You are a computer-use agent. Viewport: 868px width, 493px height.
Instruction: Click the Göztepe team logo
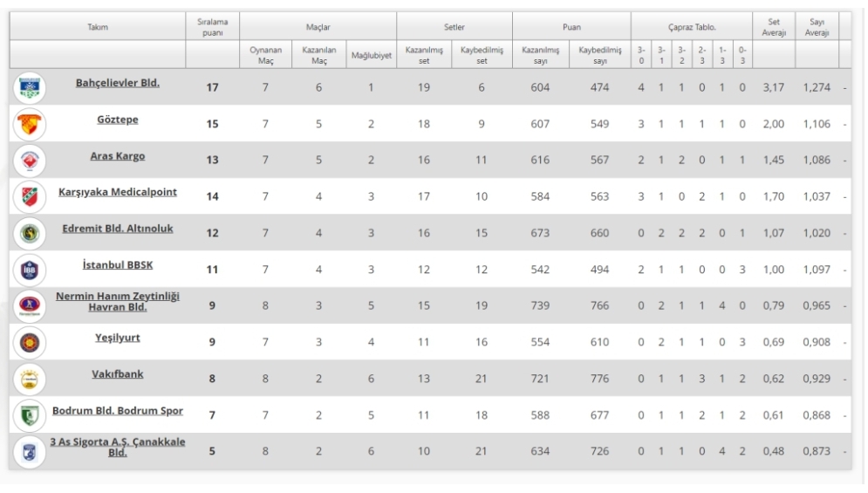(x=30, y=124)
